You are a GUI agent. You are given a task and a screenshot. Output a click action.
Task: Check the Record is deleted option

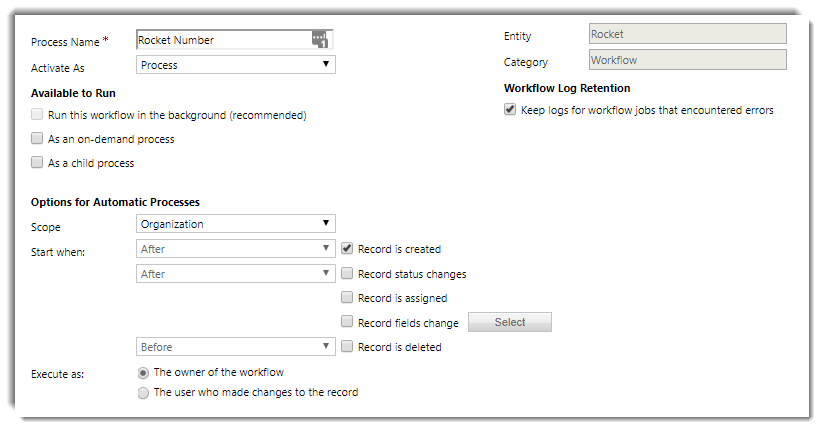coord(347,347)
